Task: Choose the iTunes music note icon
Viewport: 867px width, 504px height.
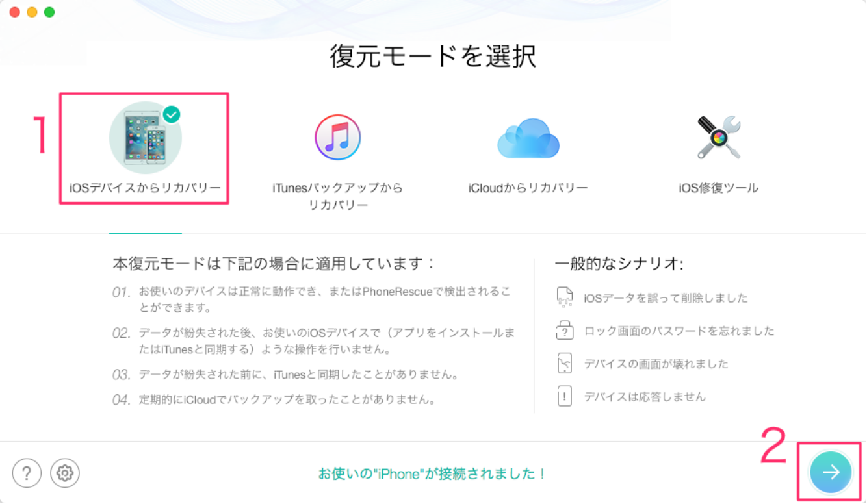Action: (x=337, y=138)
